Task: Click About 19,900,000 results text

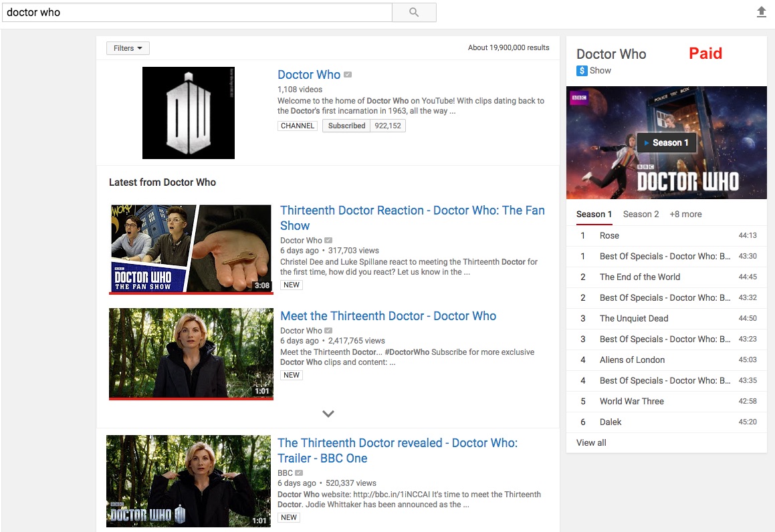Action: coord(509,47)
